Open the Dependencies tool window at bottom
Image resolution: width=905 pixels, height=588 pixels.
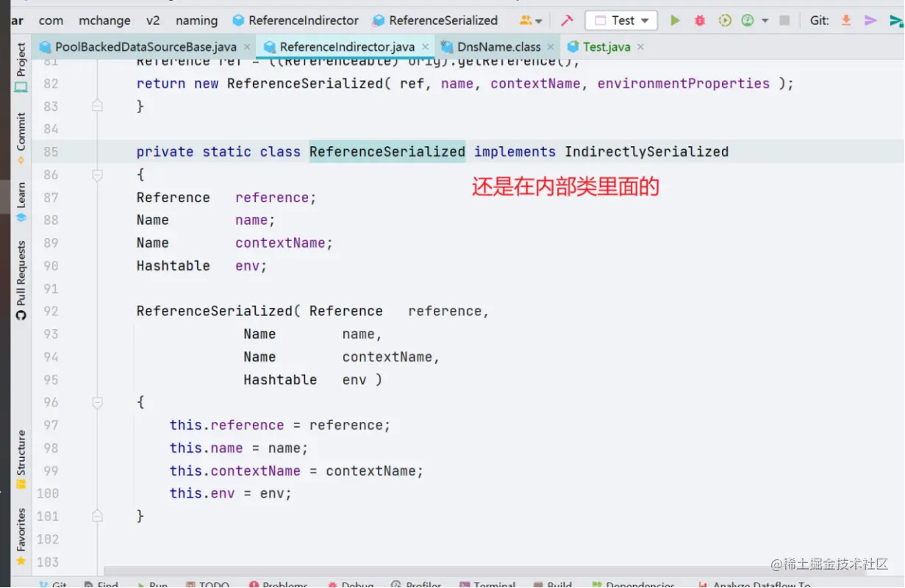(x=632, y=585)
